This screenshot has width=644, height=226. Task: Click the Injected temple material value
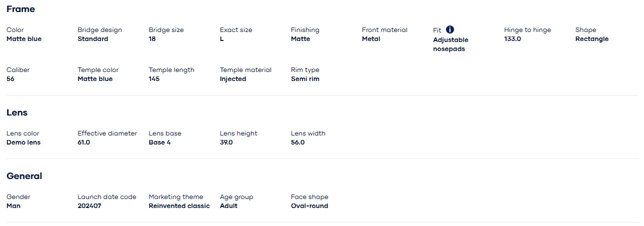233,79
